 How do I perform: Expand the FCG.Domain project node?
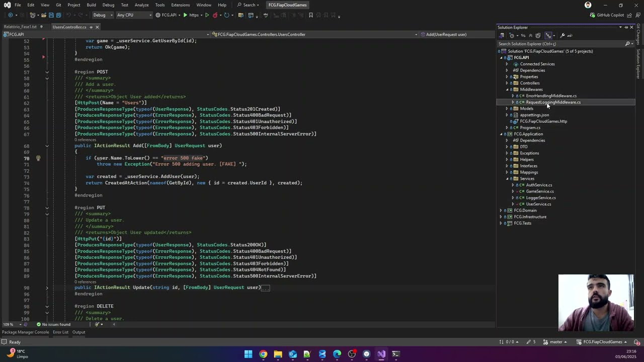tap(501, 210)
